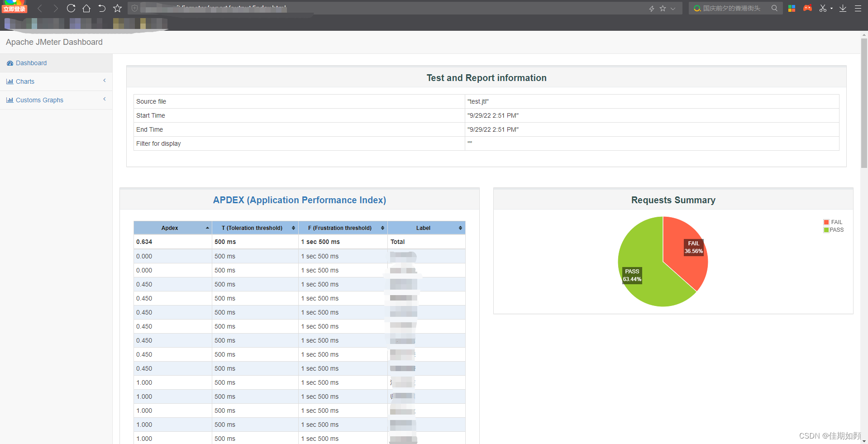Click the scissors screenshot tool icon
The height and width of the screenshot is (444, 868).
tap(823, 8)
